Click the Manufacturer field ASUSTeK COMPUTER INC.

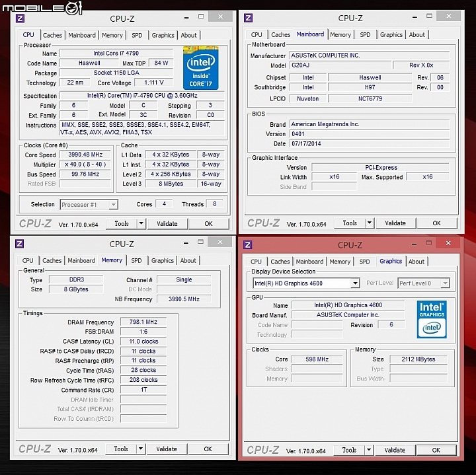point(370,55)
